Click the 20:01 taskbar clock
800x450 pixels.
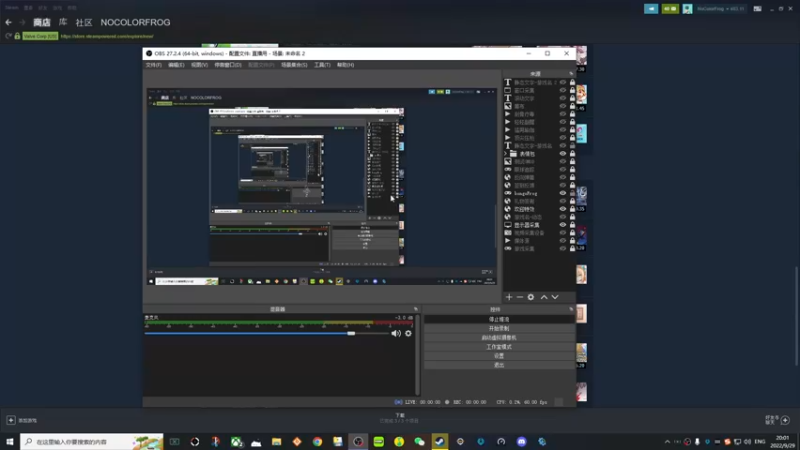click(782, 442)
